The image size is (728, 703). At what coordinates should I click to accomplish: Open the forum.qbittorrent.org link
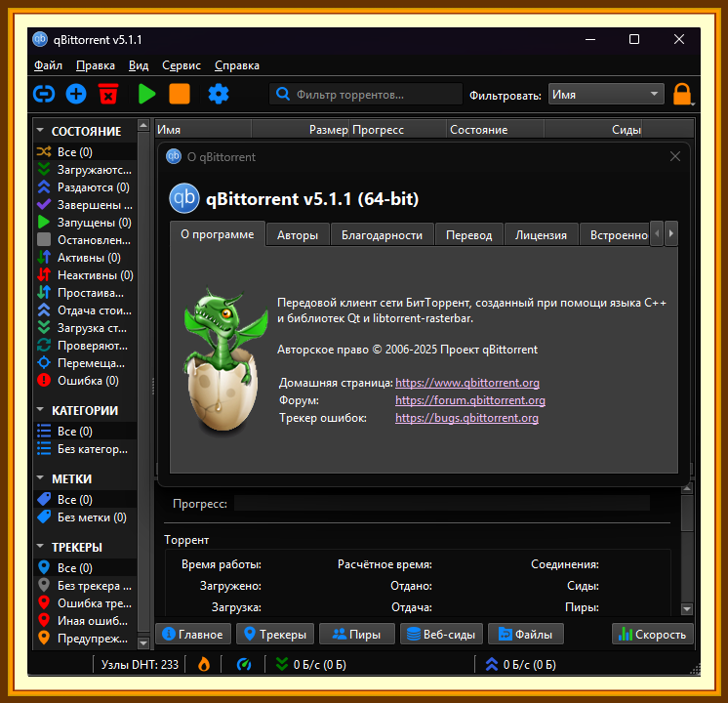469,400
